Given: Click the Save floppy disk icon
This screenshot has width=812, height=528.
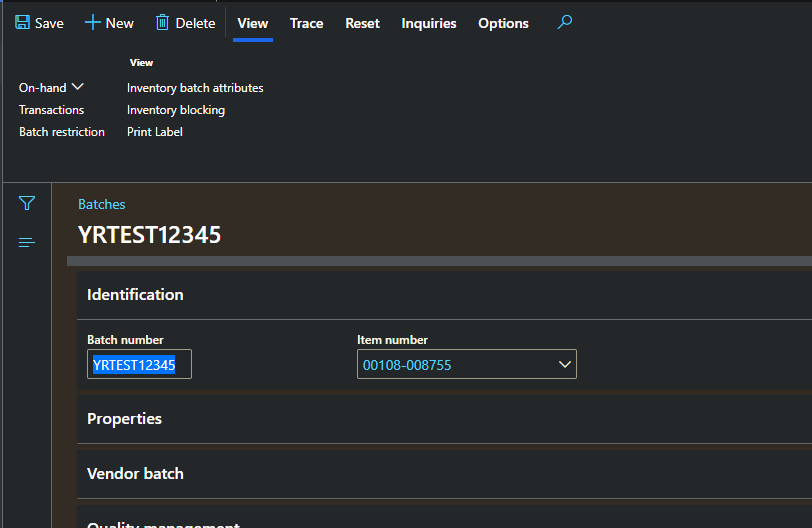Looking at the screenshot, I should (x=22, y=22).
